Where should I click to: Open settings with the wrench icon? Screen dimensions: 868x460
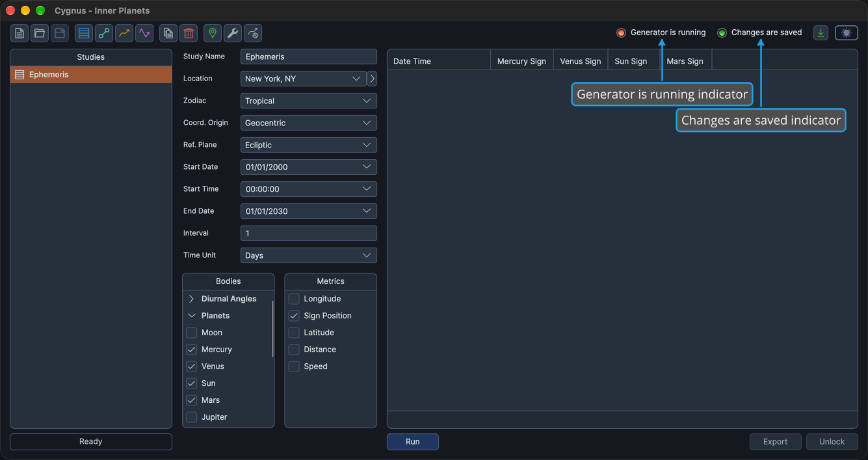click(233, 33)
